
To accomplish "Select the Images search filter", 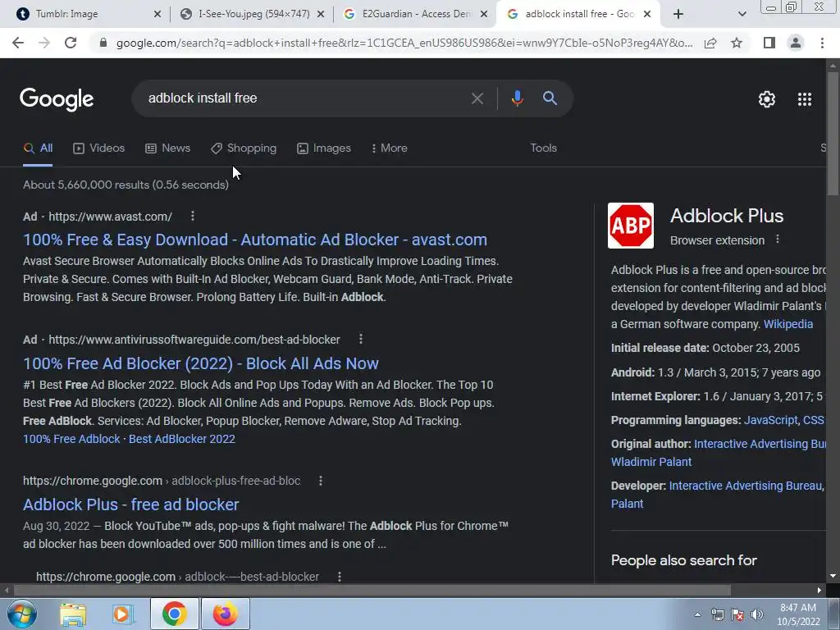I will [x=324, y=148].
